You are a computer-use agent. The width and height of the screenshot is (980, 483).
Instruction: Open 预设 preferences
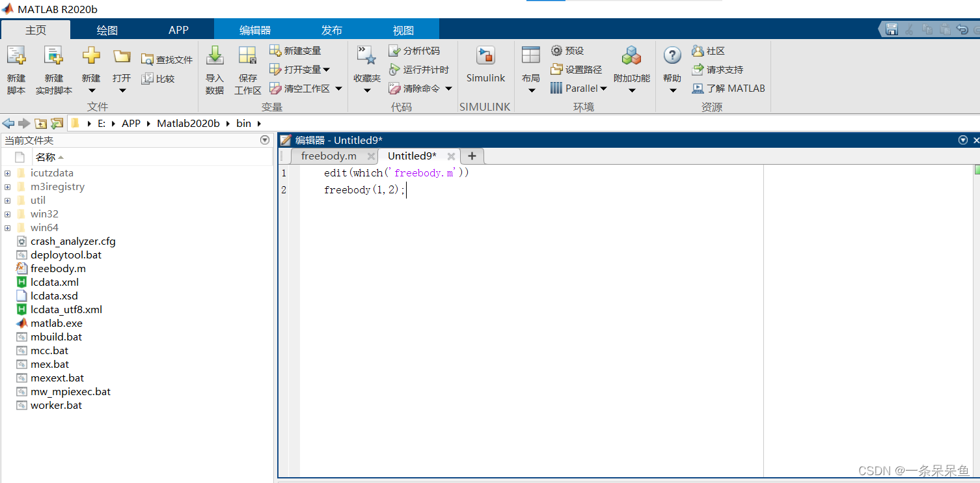[567, 51]
